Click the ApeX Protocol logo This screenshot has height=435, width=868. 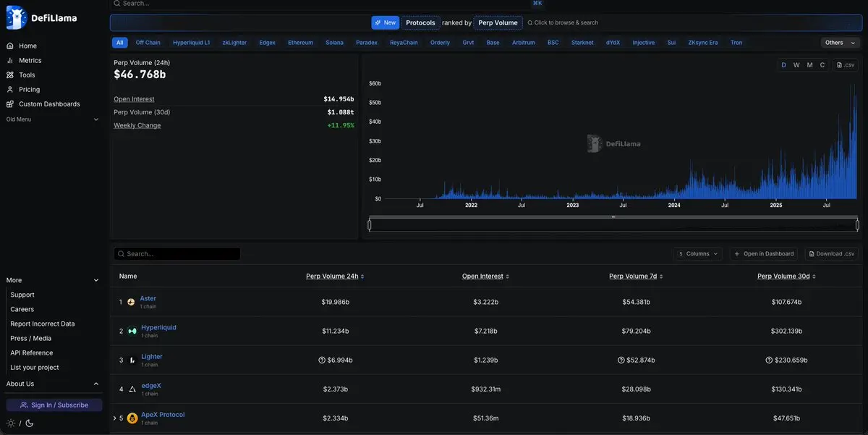[132, 418]
